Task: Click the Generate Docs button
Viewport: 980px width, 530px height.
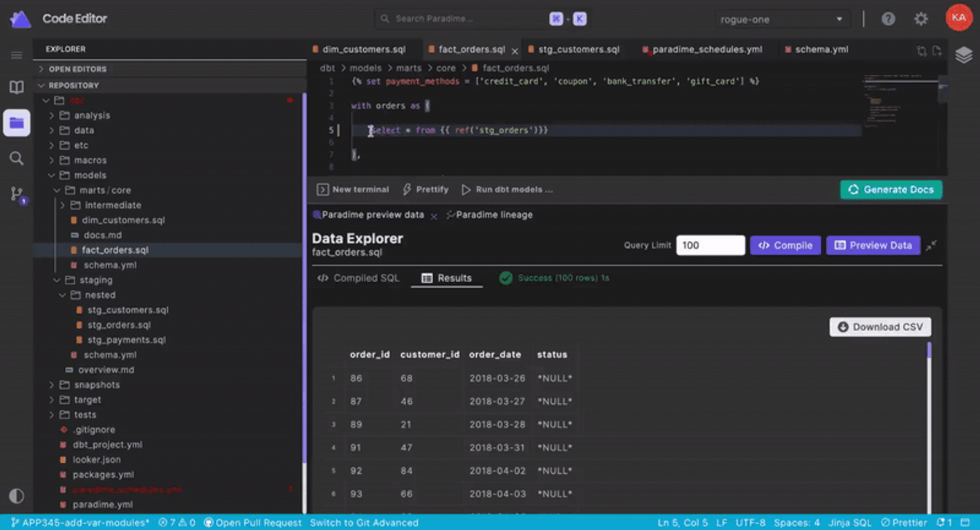Action: [x=891, y=190]
